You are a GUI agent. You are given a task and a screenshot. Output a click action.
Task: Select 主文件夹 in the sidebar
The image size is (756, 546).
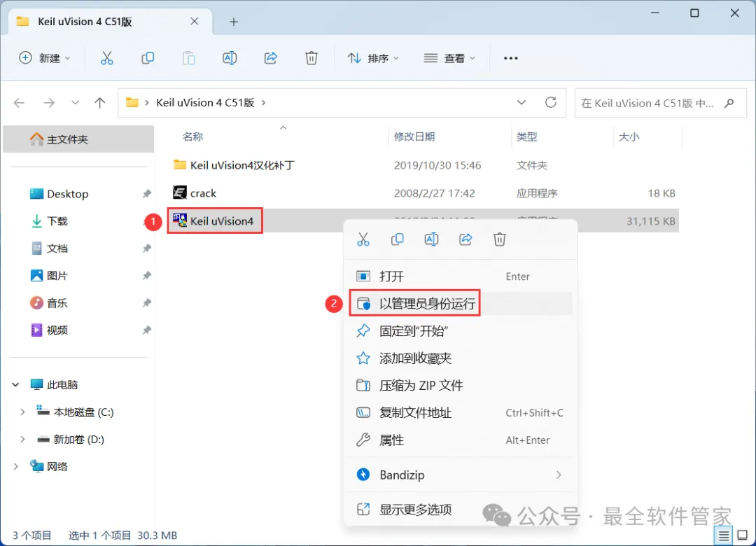click(78, 139)
